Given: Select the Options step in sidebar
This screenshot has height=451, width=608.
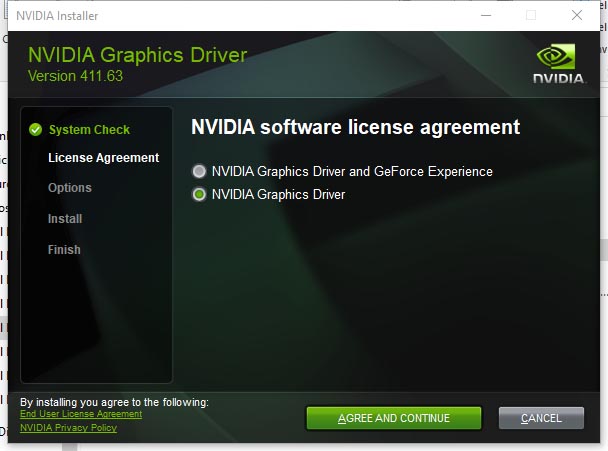Looking at the screenshot, I should tap(70, 188).
